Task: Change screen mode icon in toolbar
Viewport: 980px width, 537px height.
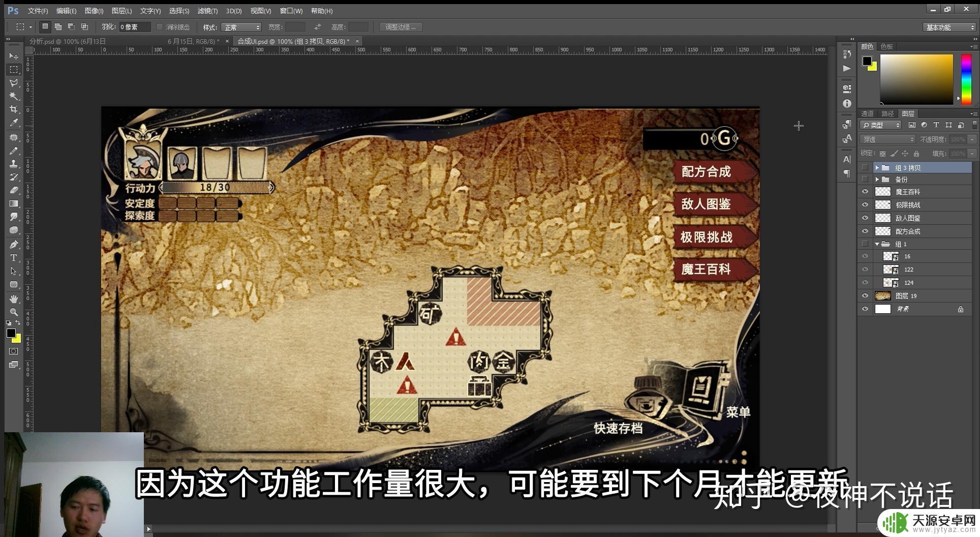Action: (14, 365)
